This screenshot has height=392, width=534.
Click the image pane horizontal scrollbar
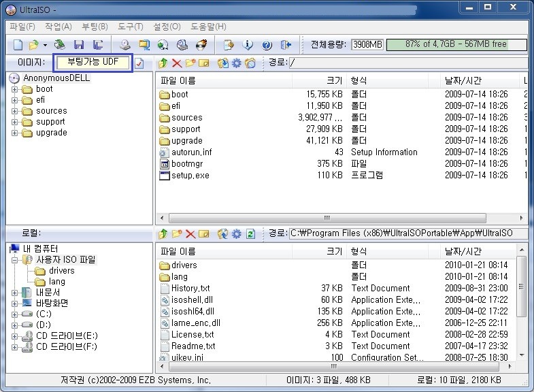(327, 218)
